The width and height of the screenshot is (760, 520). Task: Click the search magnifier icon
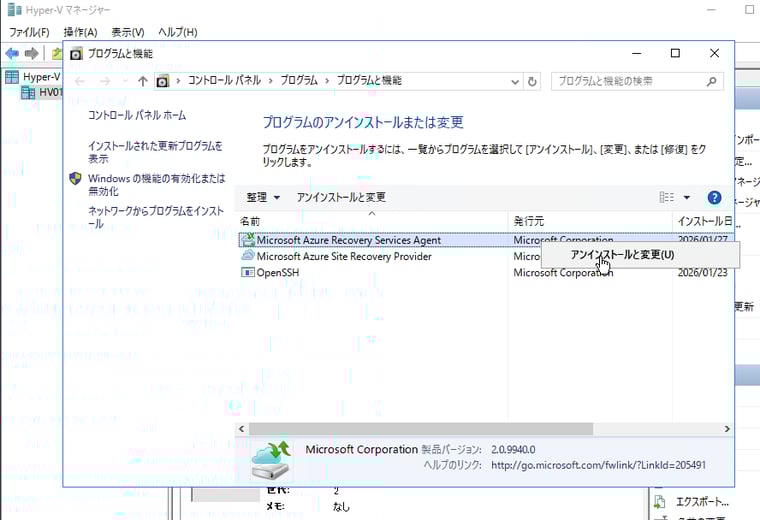coord(712,81)
